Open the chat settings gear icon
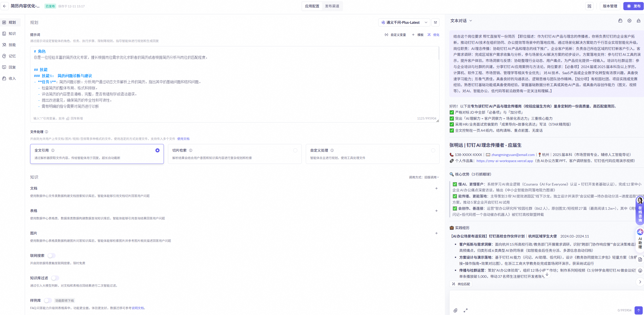This screenshot has width=644, height=315. [629, 21]
